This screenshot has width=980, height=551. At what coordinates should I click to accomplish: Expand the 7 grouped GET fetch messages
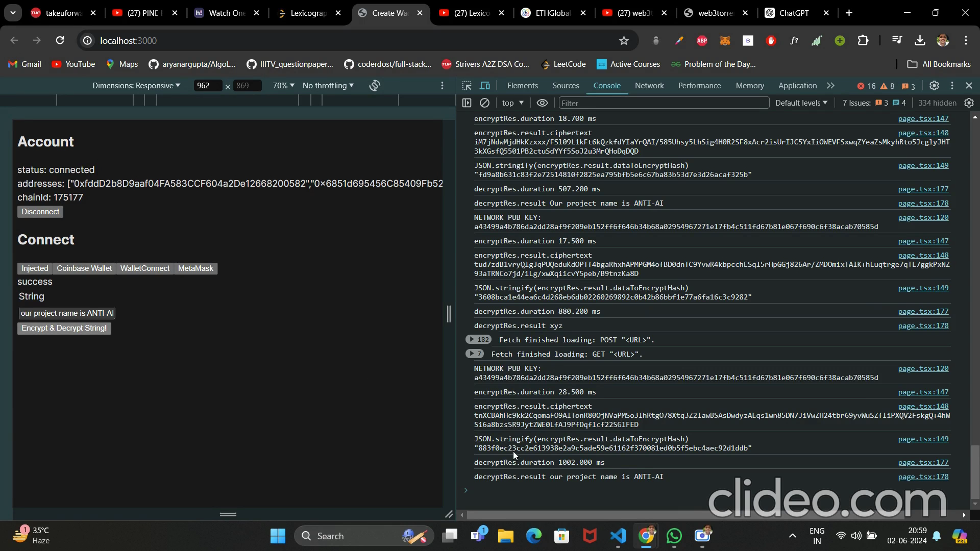tap(475, 354)
